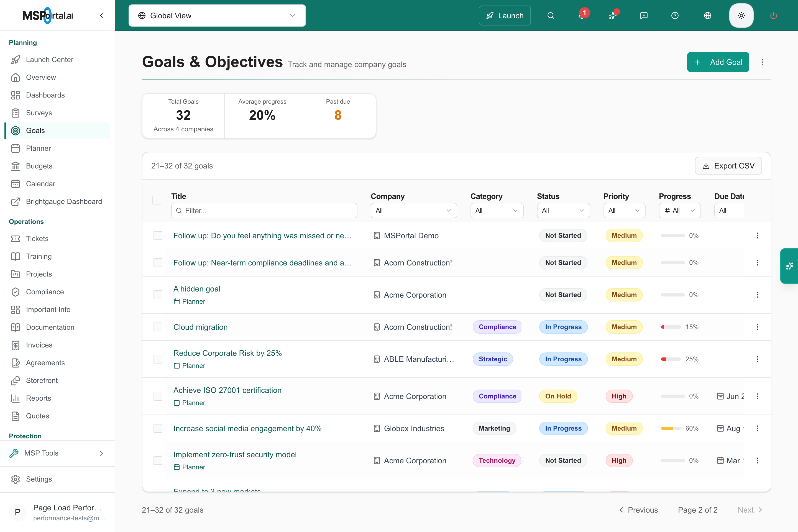Open row actions for Achieve ISO 27001 certification
Image resolution: width=798 pixels, height=532 pixels.
[x=757, y=396]
